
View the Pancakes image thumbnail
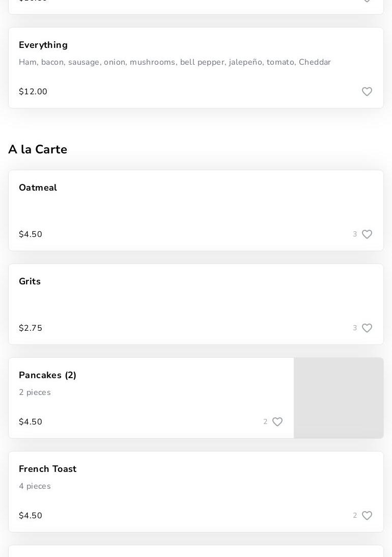point(339,398)
